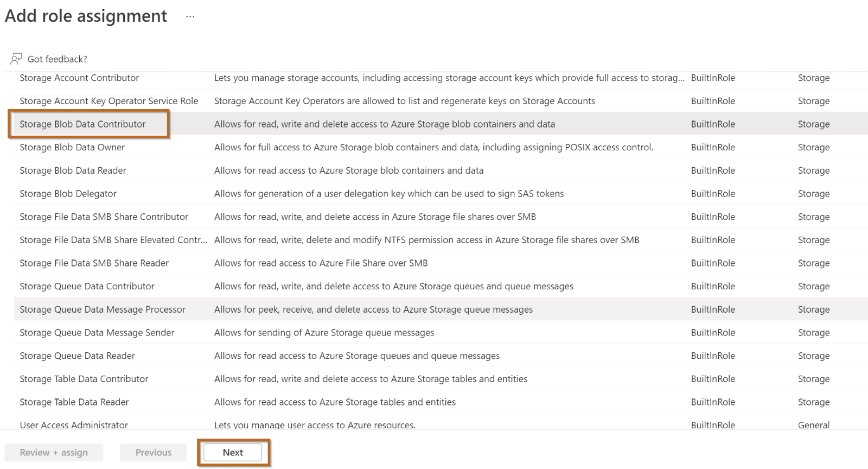The width and height of the screenshot is (868, 469).
Task: Click description 'Lets you manage user access to Azure resources'
Action: click(x=315, y=425)
